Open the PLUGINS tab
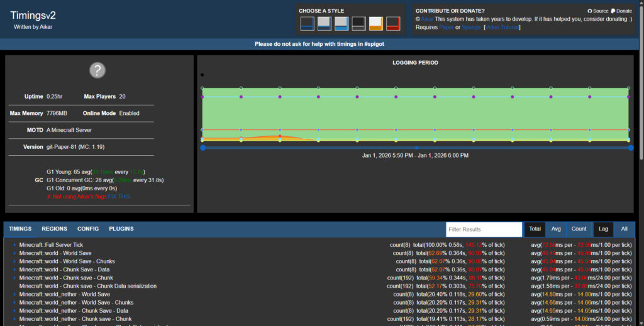Screen dimensions: 644x326 click(121, 229)
